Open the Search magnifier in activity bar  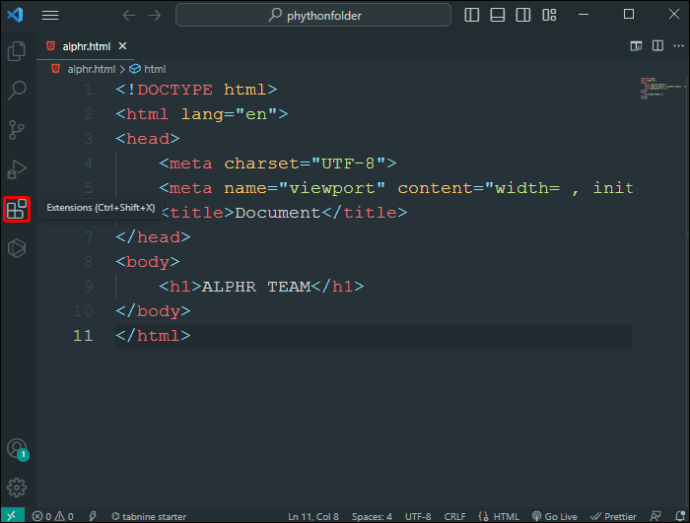(17, 91)
